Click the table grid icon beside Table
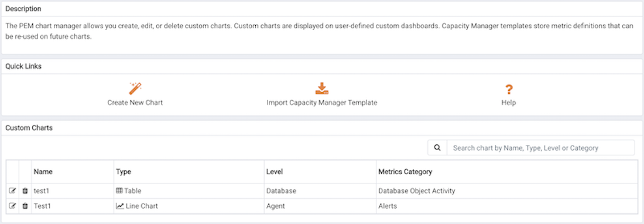644x224 pixels. click(119, 191)
